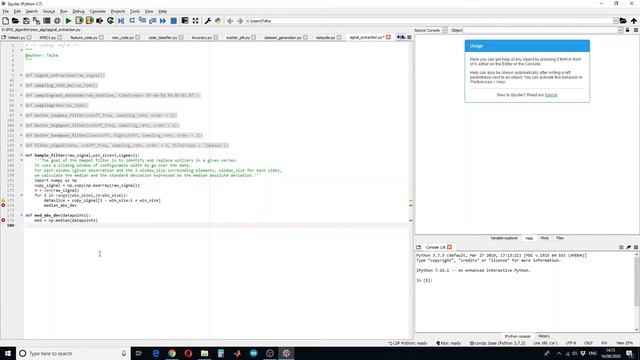Open IPython console options menu icon
Screen dimensions: 640x360
coord(636,247)
